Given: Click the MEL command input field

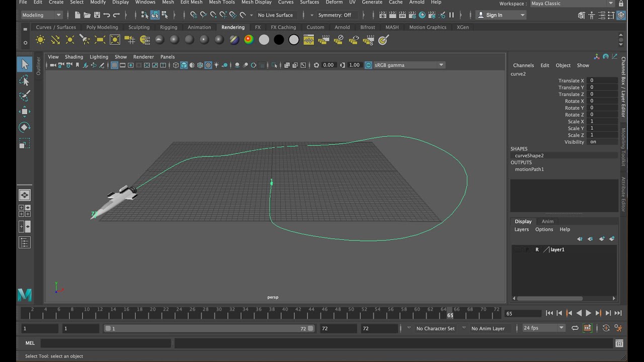Looking at the screenshot, I should [106, 343].
